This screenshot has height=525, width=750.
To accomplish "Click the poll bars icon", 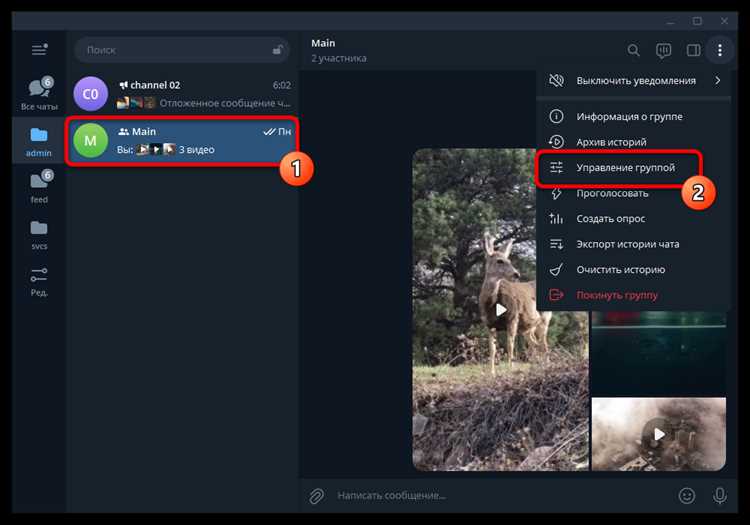I will (x=556, y=219).
